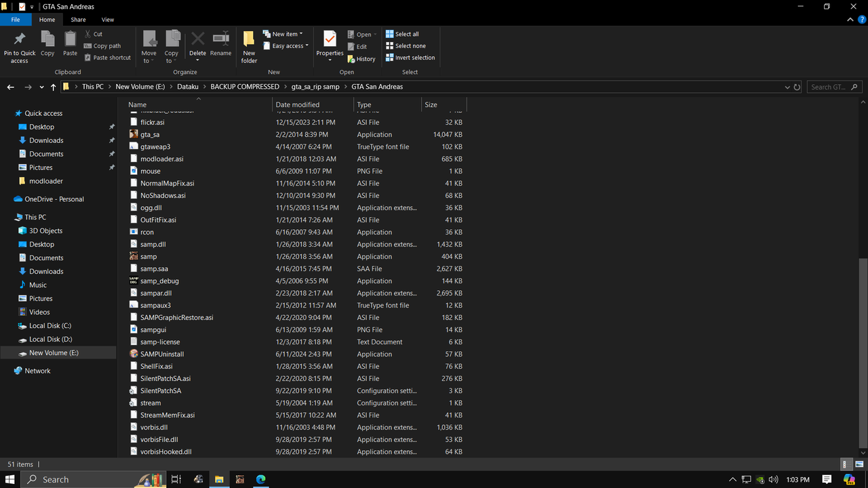Image resolution: width=868 pixels, height=488 pixels.
Task: Open the File menu tab
Action: tap(15, 20)
